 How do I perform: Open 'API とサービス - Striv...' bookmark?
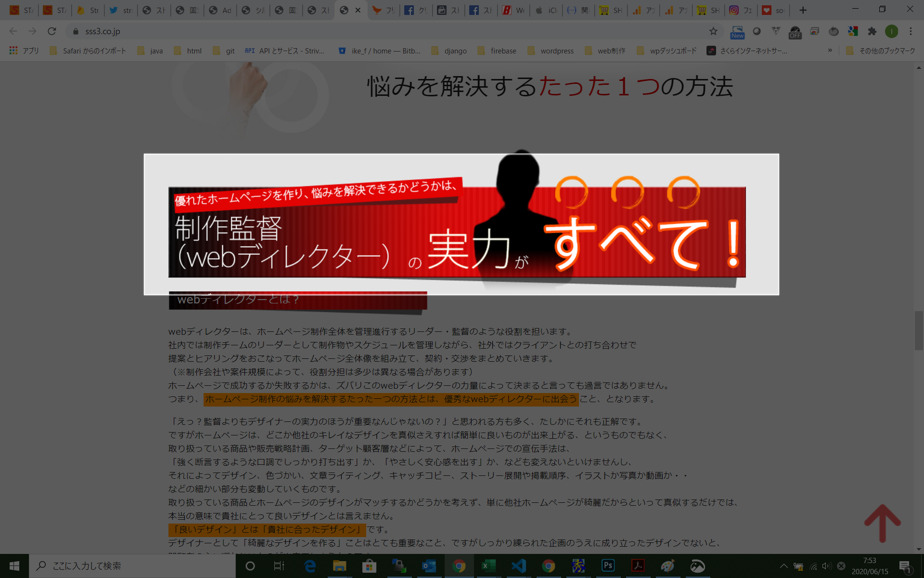(285, 51)
